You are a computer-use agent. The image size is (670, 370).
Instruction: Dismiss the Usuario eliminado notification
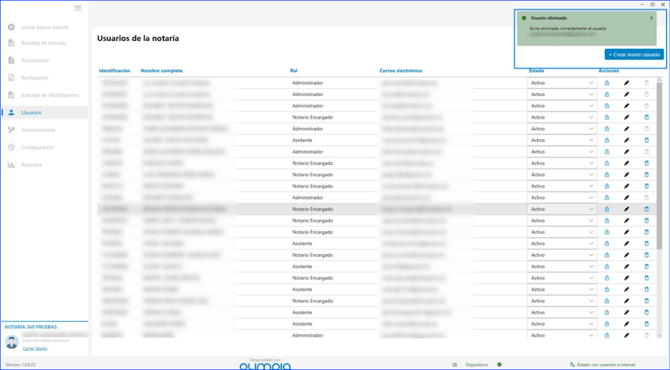pos(651,18)
